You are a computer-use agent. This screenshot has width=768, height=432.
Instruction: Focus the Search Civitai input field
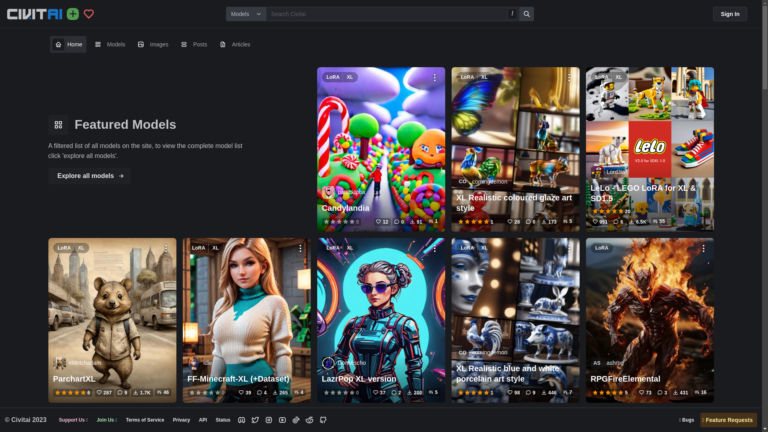point(387,14)
